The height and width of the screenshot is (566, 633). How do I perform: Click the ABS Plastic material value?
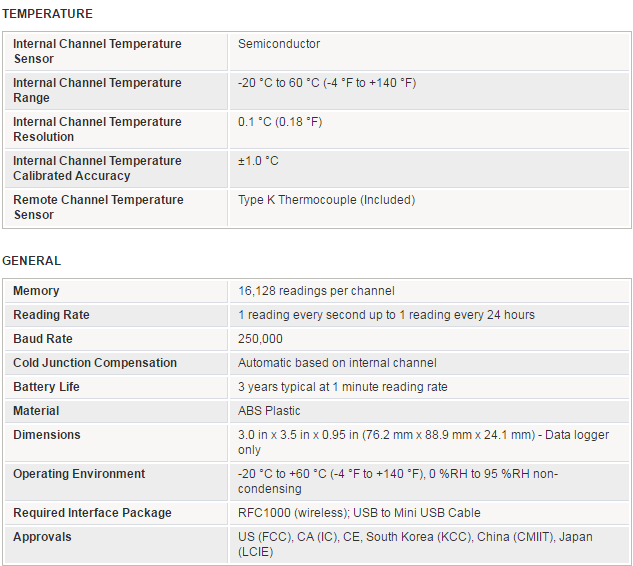click(269, 411)
